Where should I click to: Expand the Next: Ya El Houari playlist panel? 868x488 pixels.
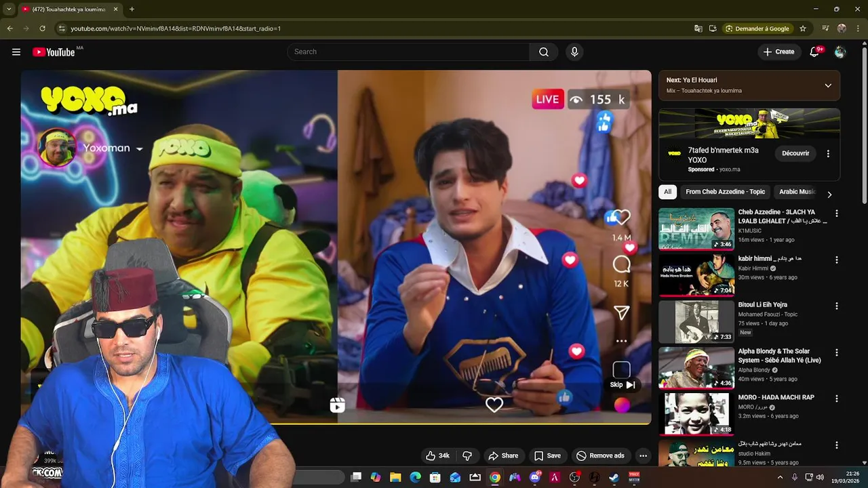[x=828, y=85]
